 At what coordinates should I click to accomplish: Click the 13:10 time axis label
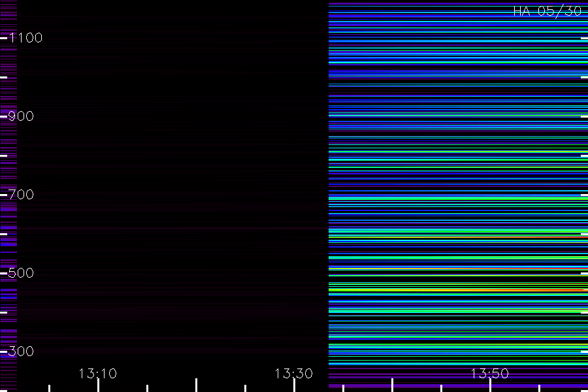tap(98, 374)
